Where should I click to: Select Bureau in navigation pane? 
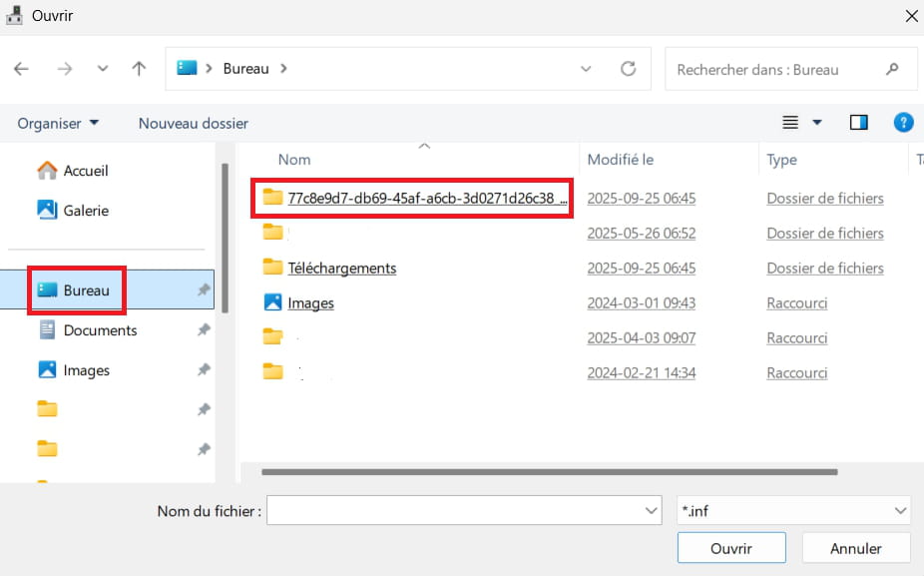pos(107,289)
